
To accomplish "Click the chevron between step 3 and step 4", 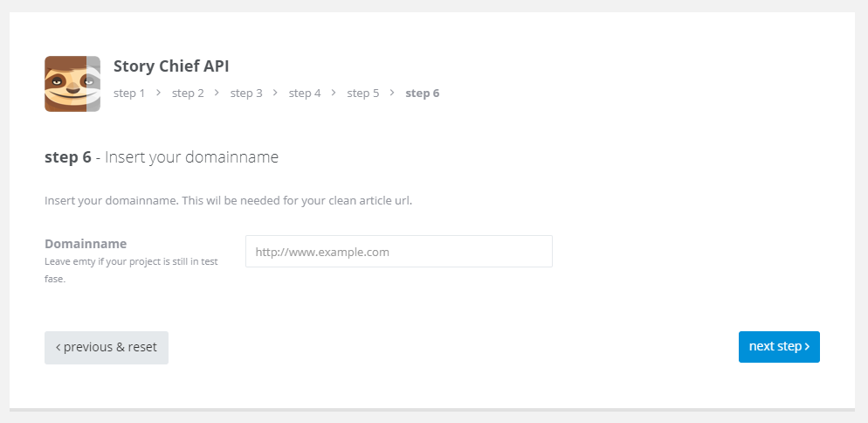I will (275, 93).
